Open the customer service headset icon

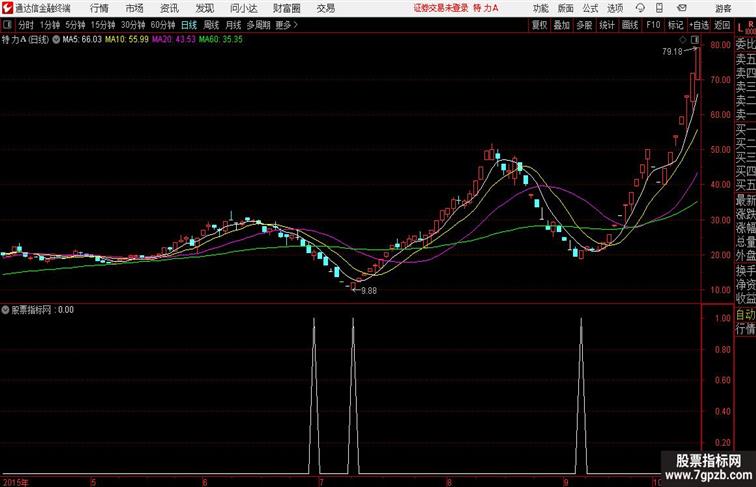click(640, 8)
